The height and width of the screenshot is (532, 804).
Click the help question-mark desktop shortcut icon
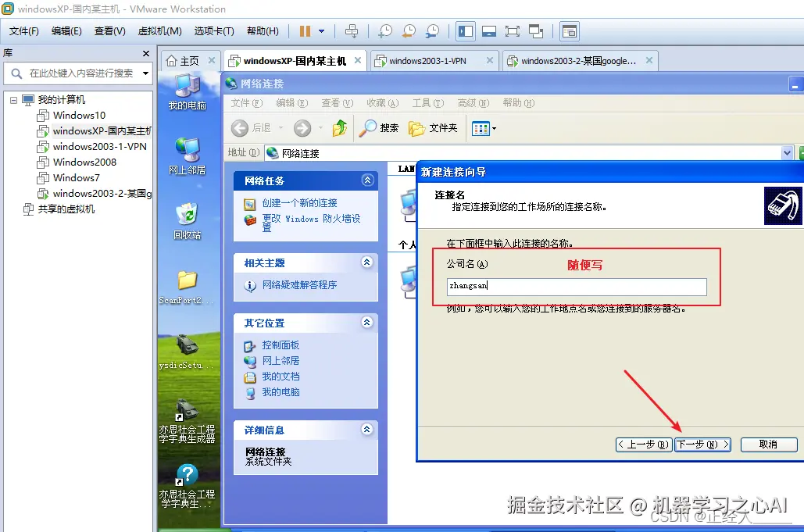coord(188,486)
